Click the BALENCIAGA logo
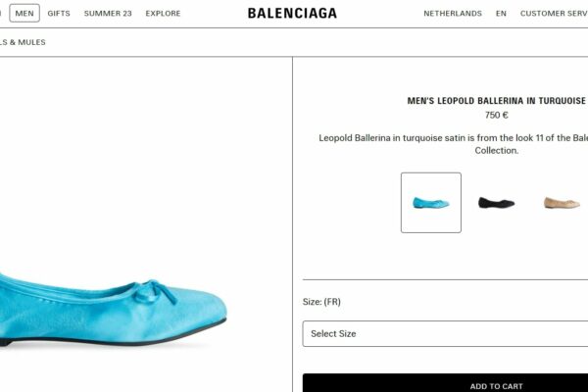 pos(292,13)
